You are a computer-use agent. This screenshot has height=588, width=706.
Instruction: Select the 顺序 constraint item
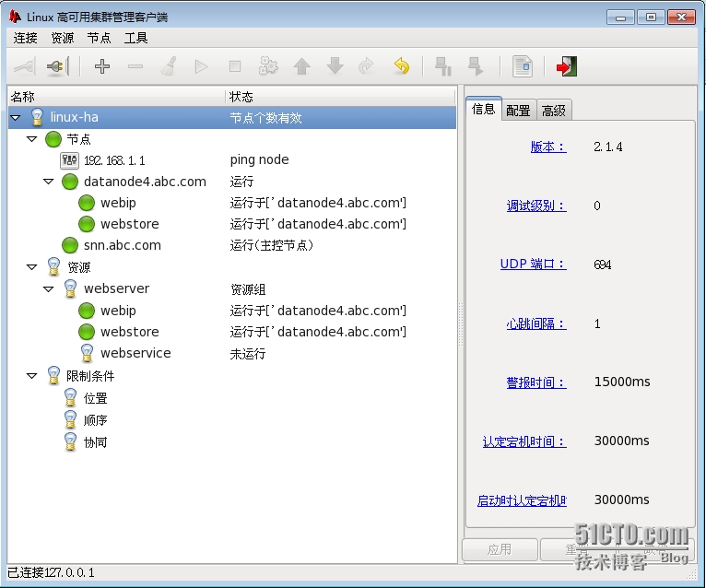(95, 420)
